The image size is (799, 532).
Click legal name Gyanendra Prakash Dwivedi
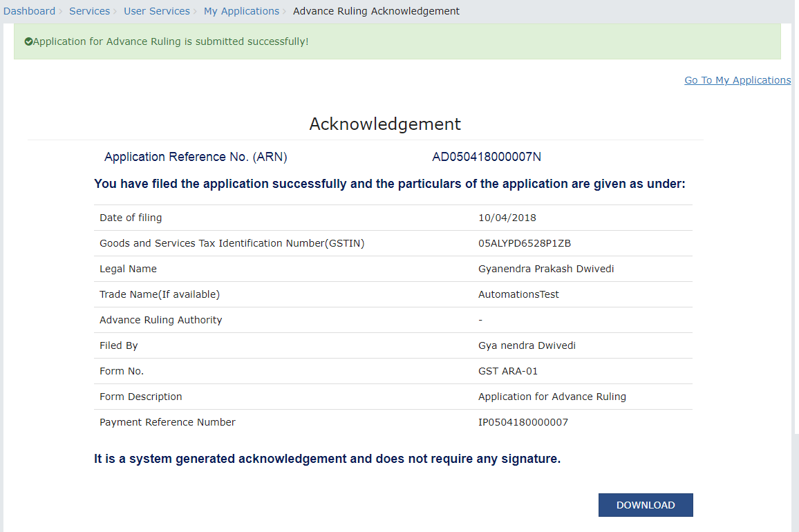(545, 269)
